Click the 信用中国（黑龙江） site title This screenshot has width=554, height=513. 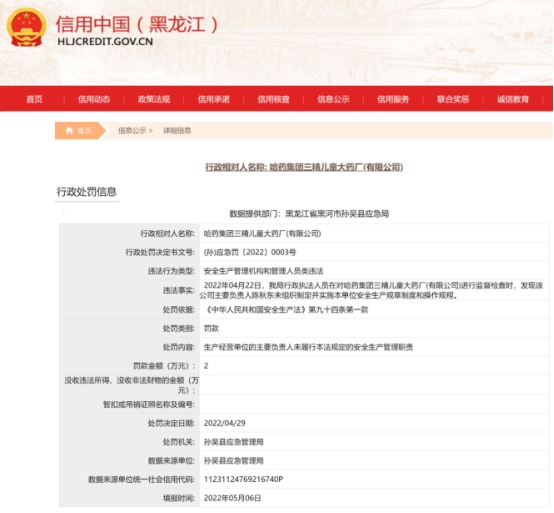tap(138, 24)
